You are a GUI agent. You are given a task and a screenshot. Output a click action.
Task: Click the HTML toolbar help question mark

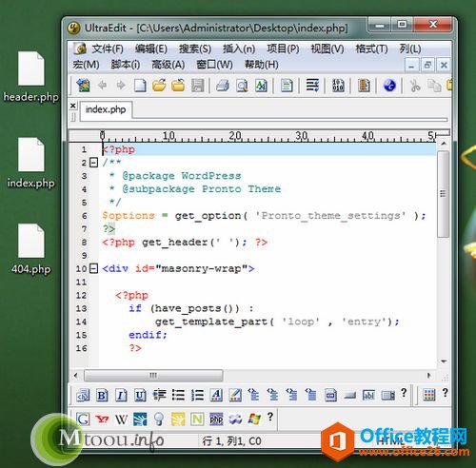(404, 393)
